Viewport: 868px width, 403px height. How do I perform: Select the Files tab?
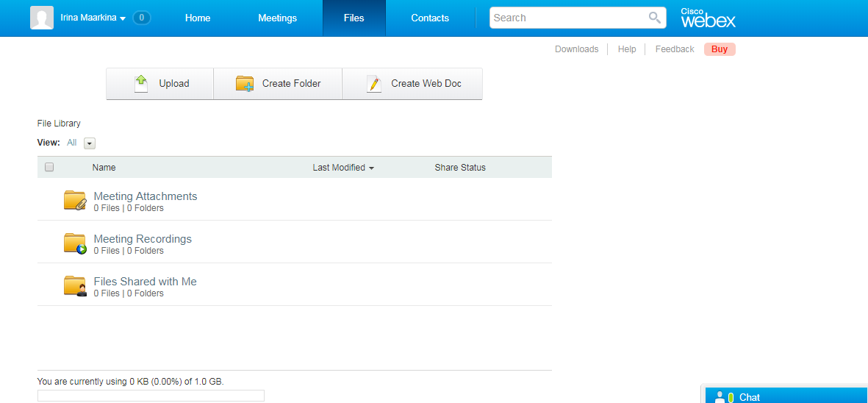(354, 18)
